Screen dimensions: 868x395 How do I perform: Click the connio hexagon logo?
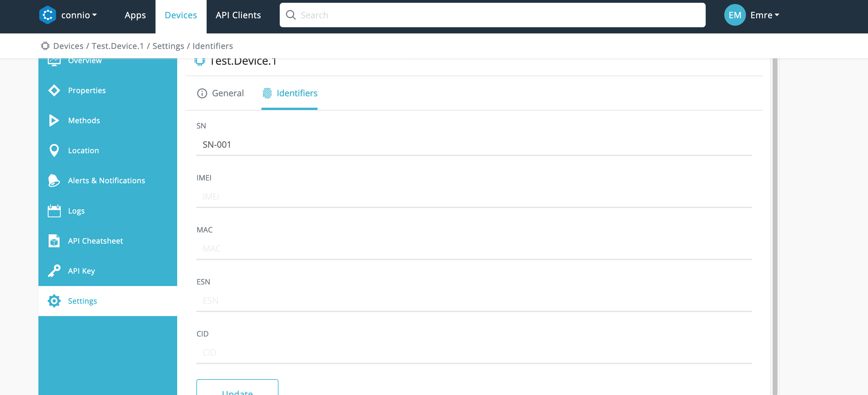(x=47, y=15)
